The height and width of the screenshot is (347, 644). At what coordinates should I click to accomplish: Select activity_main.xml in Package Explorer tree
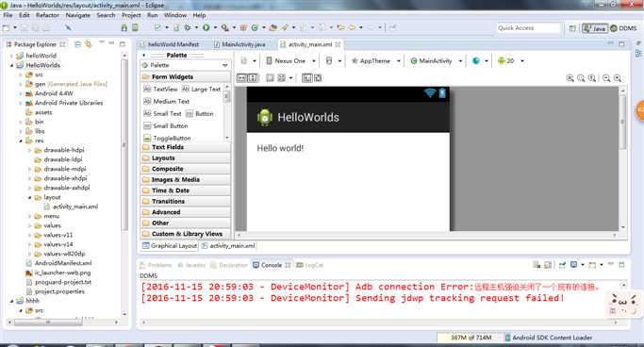[71, 207]
